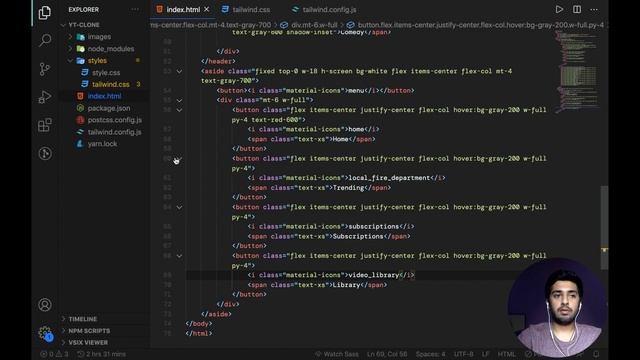Open tailwind.config.js in explorer tree
Viewport: 640px width, 360px height.
pos(114,132)
